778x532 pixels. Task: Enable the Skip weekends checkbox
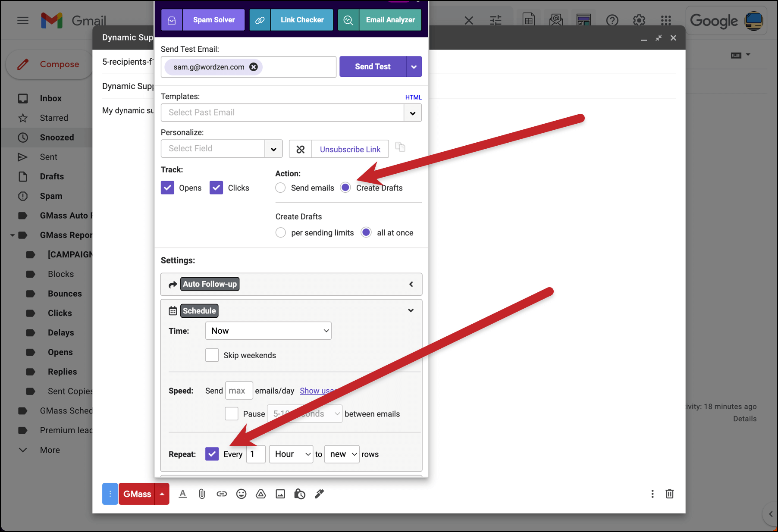[212, 355]
